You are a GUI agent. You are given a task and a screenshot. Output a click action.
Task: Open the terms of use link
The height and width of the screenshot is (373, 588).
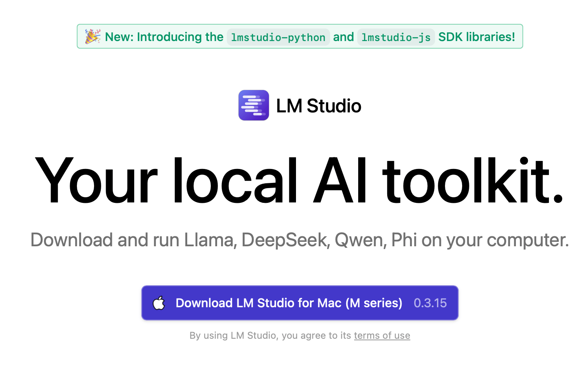point(382,336)
